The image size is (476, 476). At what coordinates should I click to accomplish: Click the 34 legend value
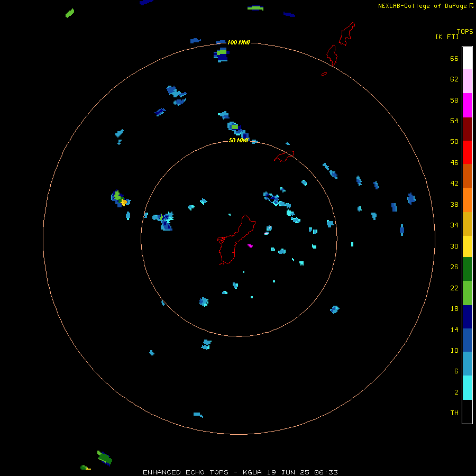[x=454, y=225]
